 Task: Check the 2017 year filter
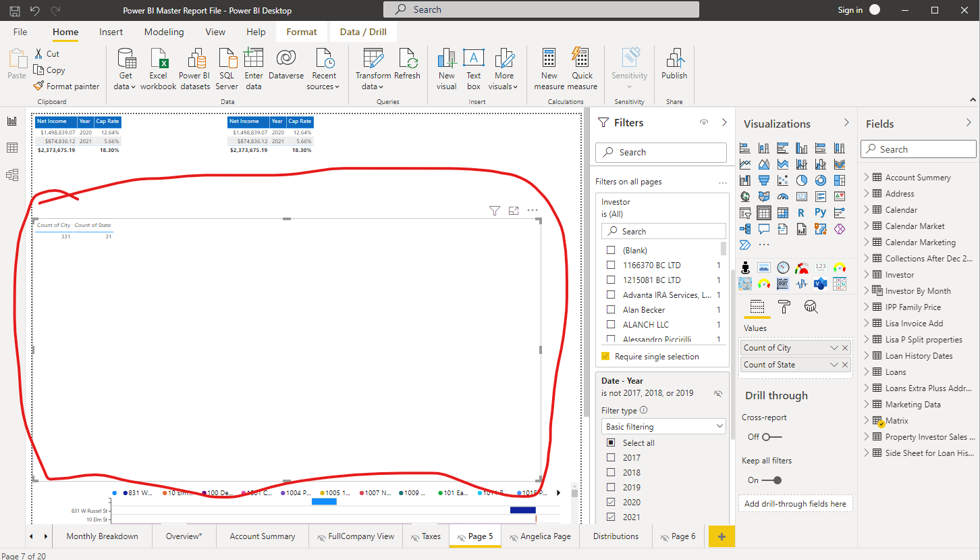pos(611,457)
